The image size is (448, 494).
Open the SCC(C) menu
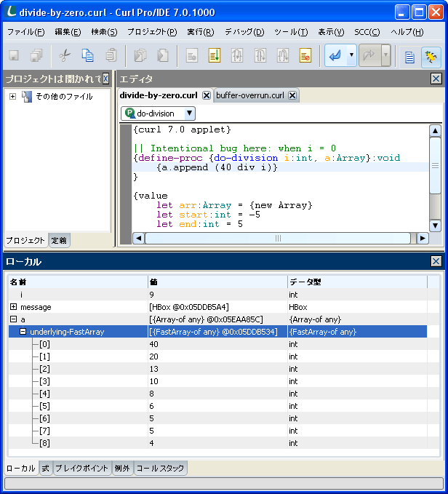click(367, 32)
